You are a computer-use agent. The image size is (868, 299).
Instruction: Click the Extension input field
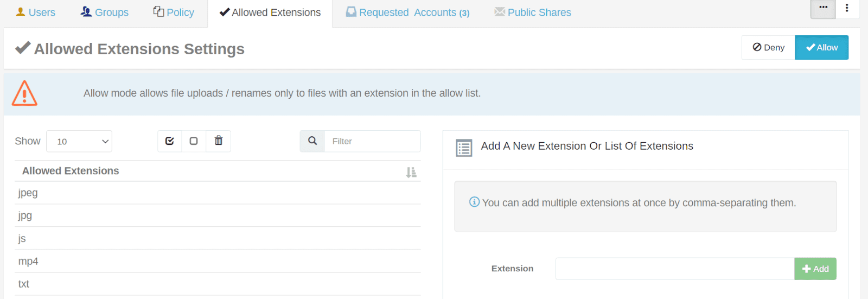coord(674,269)
